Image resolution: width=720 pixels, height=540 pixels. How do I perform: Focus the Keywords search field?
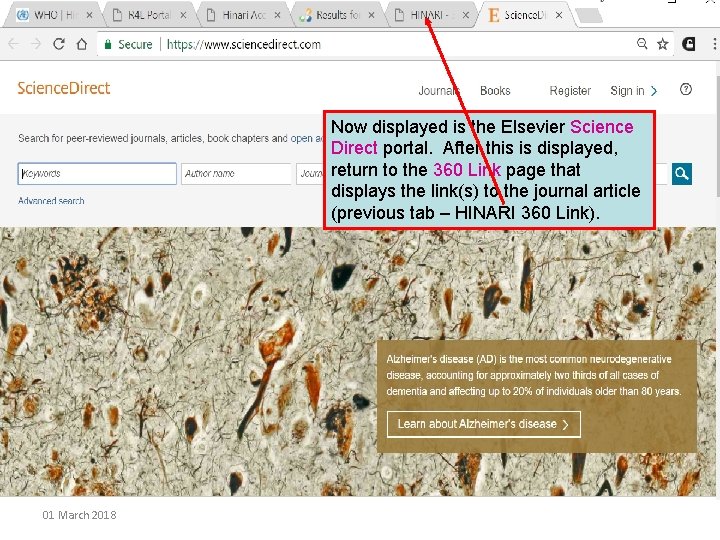coord(97,174)
